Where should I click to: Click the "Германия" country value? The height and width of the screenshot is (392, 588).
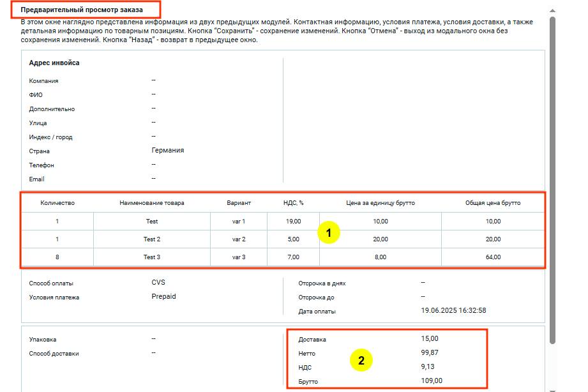(x=168, y=150)
